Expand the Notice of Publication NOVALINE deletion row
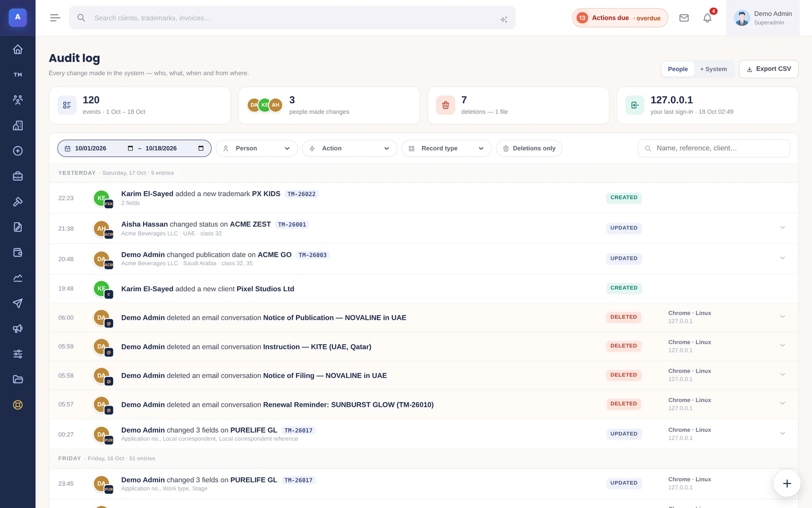 coord(783,317)
